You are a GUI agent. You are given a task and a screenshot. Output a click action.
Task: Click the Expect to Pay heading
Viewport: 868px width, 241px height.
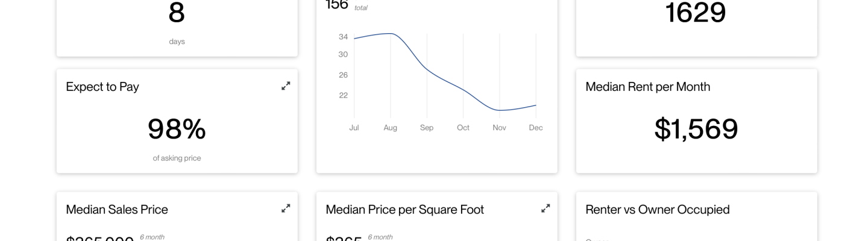pos(102,87)
